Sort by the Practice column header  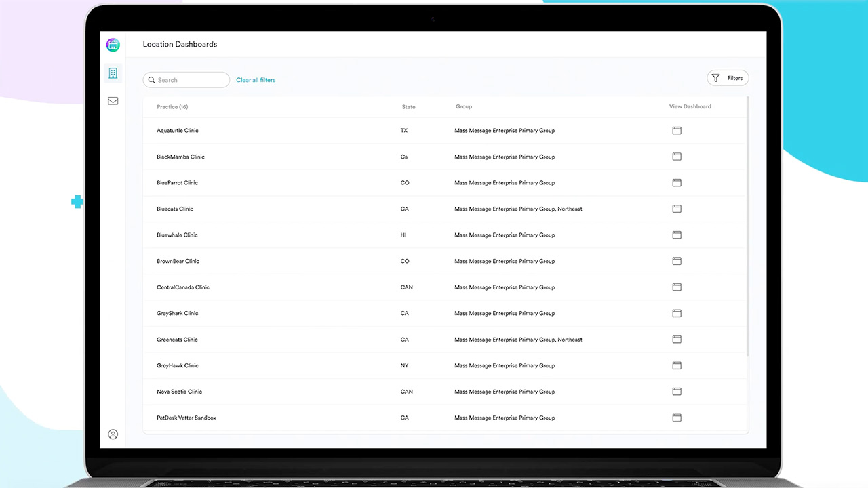[x=172, y=107]
